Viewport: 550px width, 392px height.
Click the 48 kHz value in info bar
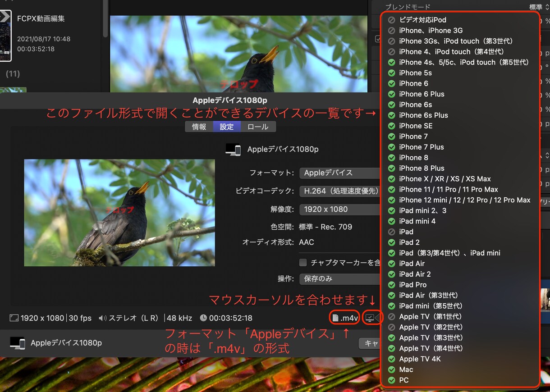coord(179,318)
